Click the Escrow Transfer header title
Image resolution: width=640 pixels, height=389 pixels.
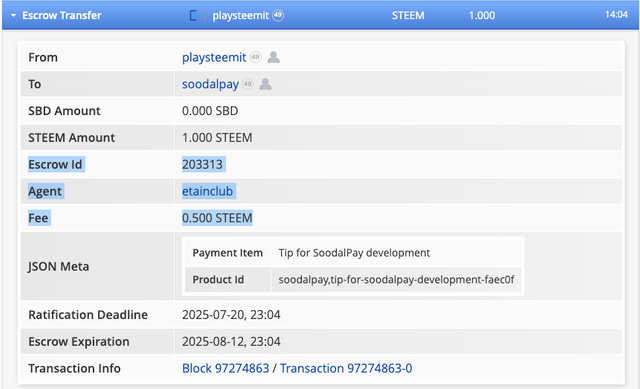point(62,16)
